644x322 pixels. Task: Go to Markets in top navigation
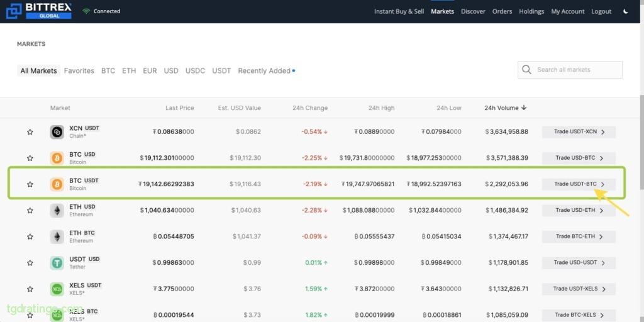click(x=442, y=11)
